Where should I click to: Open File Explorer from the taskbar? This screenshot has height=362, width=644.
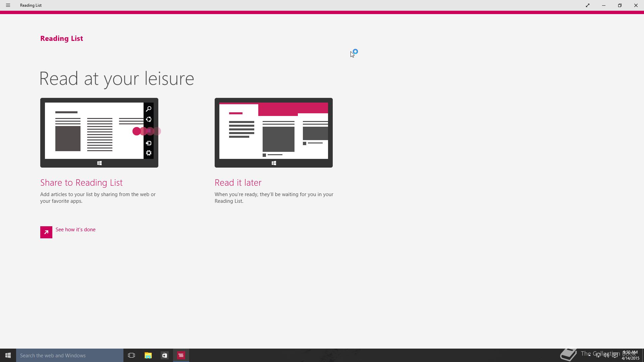pyautogui.click(x=148, y=355)
